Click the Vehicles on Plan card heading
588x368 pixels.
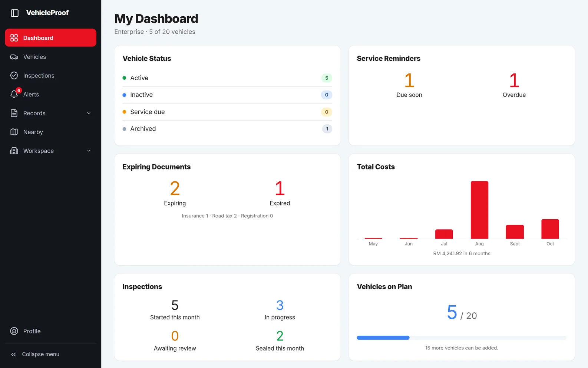click(x=384, y=287)
